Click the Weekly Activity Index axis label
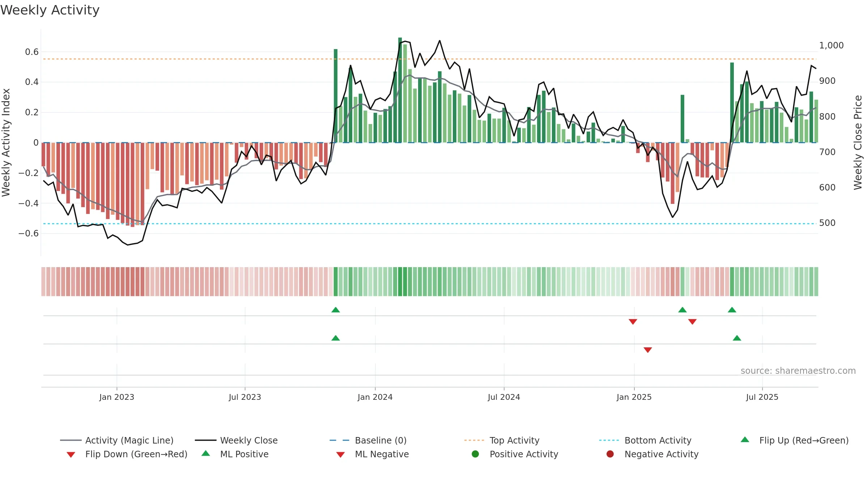Viewport: 868px width, 488px height. [6, 142]
